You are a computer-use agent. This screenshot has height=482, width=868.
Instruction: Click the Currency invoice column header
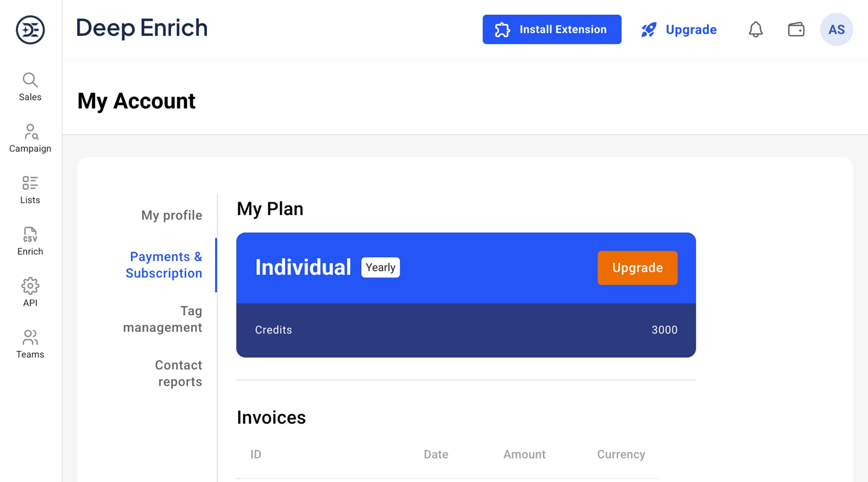pyautogui.click(x=621, y=455)
